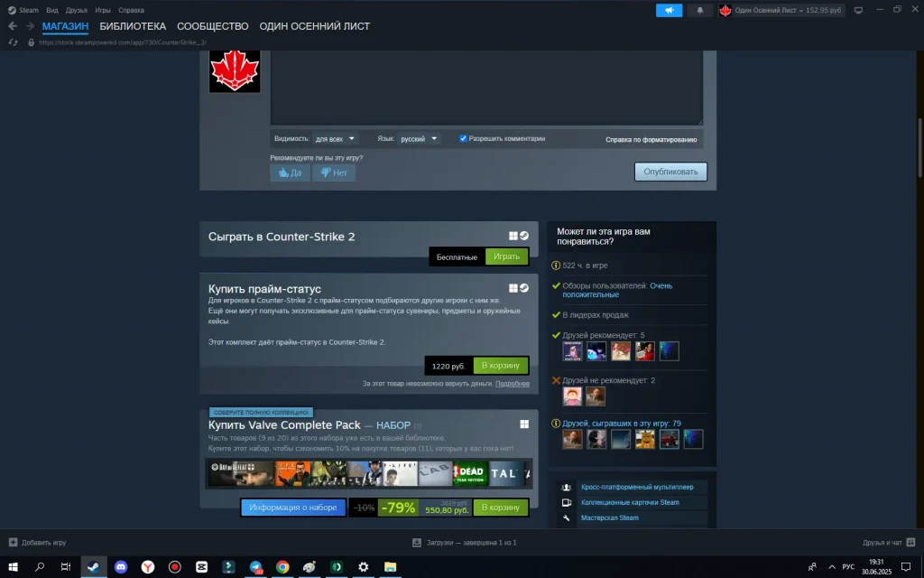Open Task View from the taskbar
This screenshot has width=924, height=578.
coord(66,567)
